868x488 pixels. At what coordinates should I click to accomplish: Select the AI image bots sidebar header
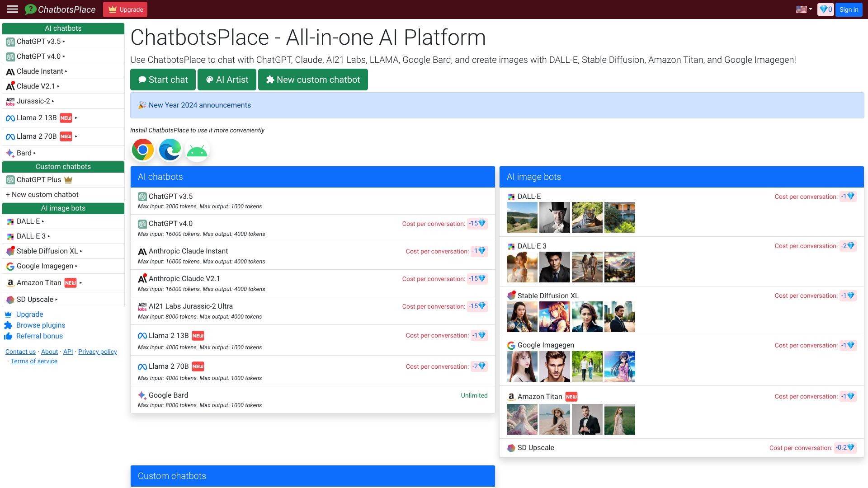coord(63,208)
